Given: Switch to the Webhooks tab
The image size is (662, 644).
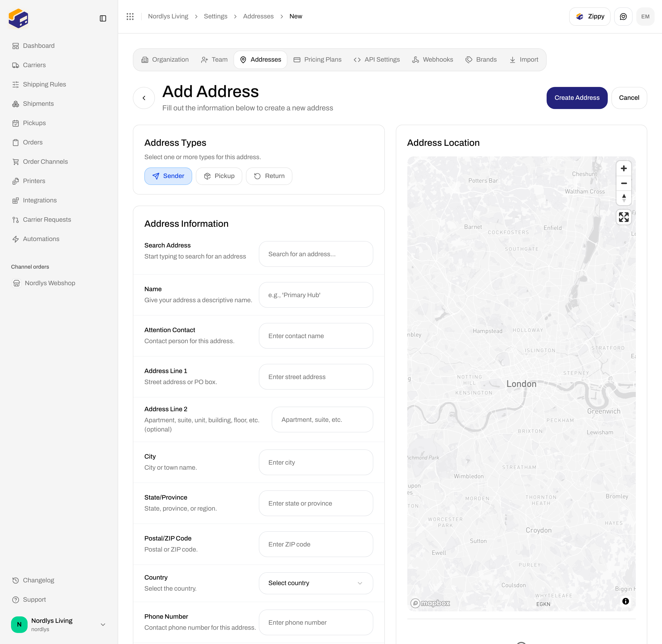Looking at the screenshot, I should 432,60.
